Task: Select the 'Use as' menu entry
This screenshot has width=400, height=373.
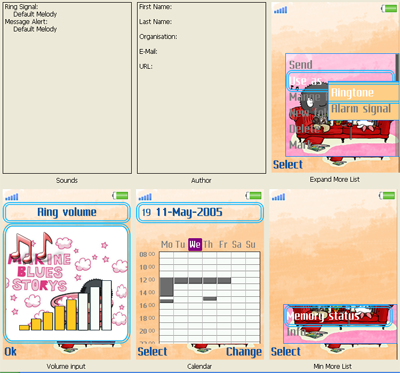Action: [x=340, y=81]
